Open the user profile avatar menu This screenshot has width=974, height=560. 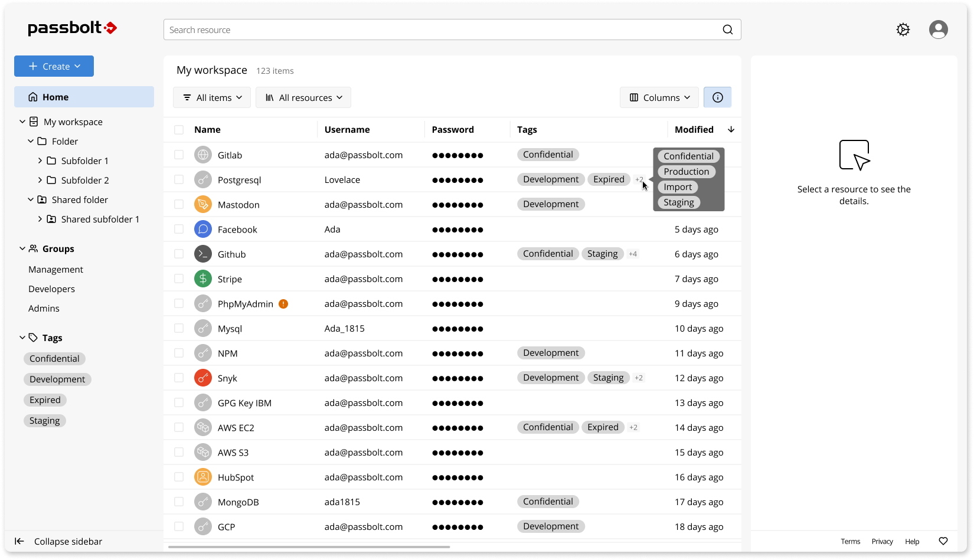tap(938, 30)
